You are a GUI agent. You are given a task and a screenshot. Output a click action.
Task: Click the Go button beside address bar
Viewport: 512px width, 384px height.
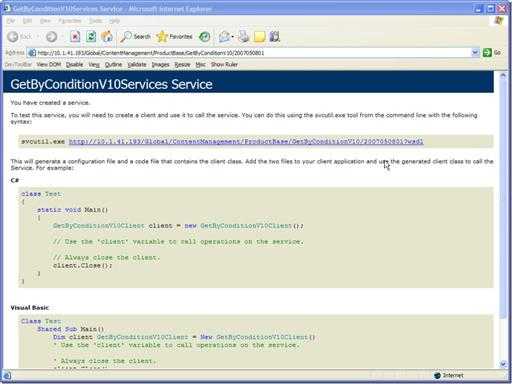click(x=492, y=53)
